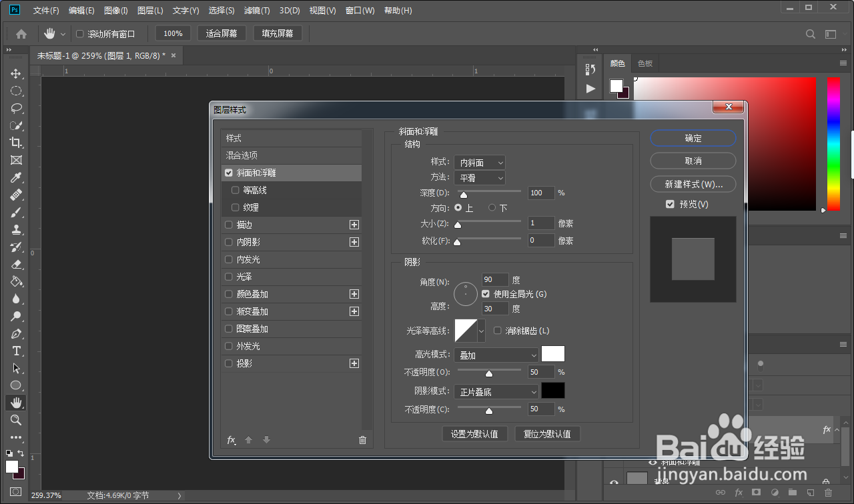Image resolution: width=854 pixels, height=504 pixels.
Task: Select the Lasso tool
Action: click(16, 108)
